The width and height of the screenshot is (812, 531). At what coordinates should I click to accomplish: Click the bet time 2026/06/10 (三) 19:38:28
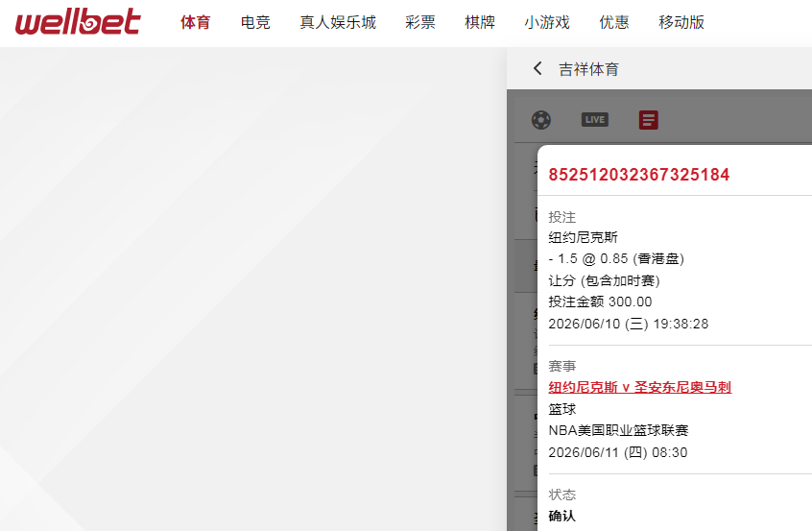pyautogui.click(x=628, y=324)
